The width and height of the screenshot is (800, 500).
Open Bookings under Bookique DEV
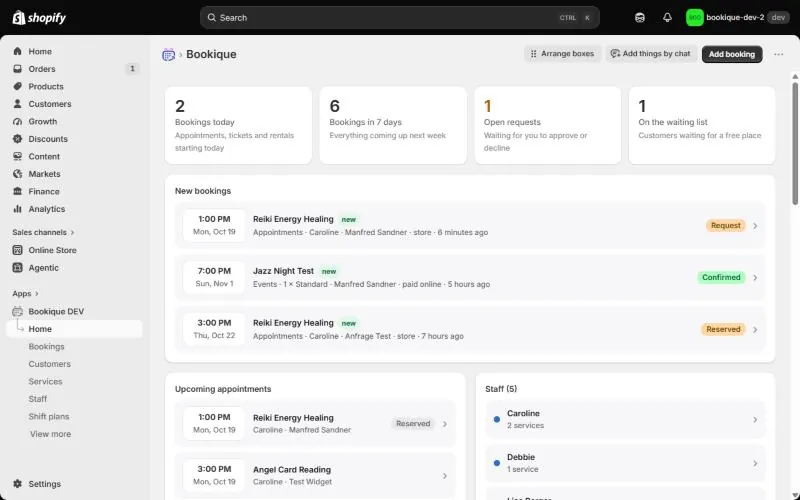coord(46,346)
